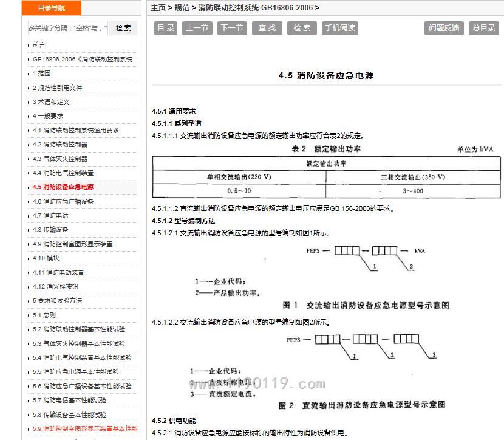Click the 目录 button in toolbar
504x440 pixels.
[x=166, y=28]
